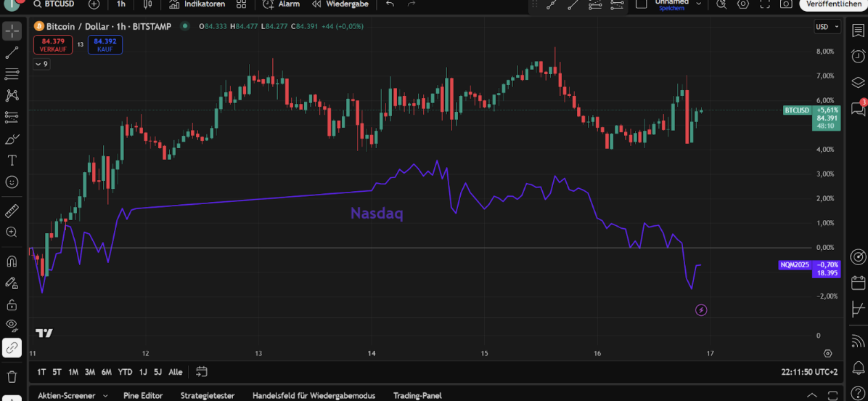The height and width of the screenshot is (401, 868).
Task: Open the indicator templates grid icon
Action: pyautogui.click(x=241, y=4)
